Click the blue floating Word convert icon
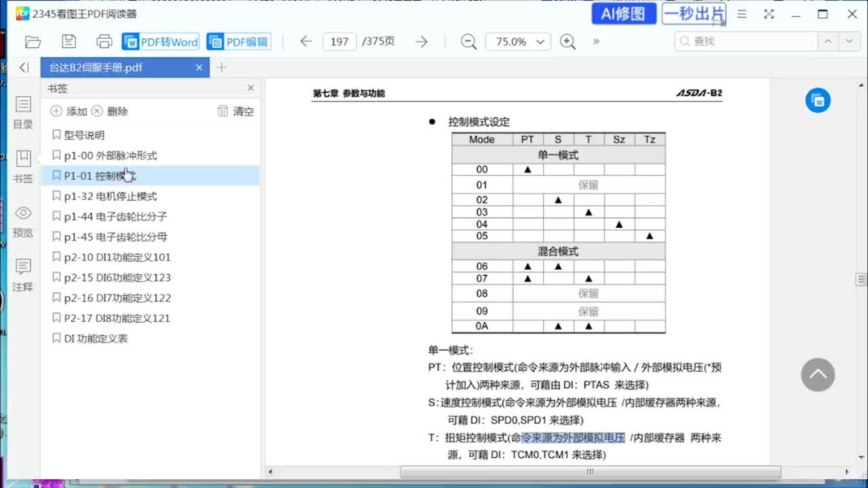The image size is (868, 488). point(818,101)
